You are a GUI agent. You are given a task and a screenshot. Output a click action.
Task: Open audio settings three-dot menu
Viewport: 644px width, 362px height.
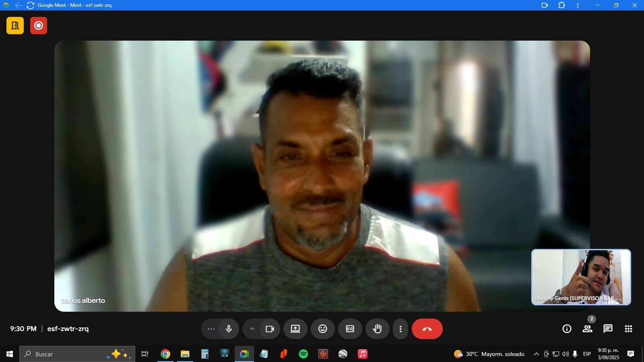point(211,329)
